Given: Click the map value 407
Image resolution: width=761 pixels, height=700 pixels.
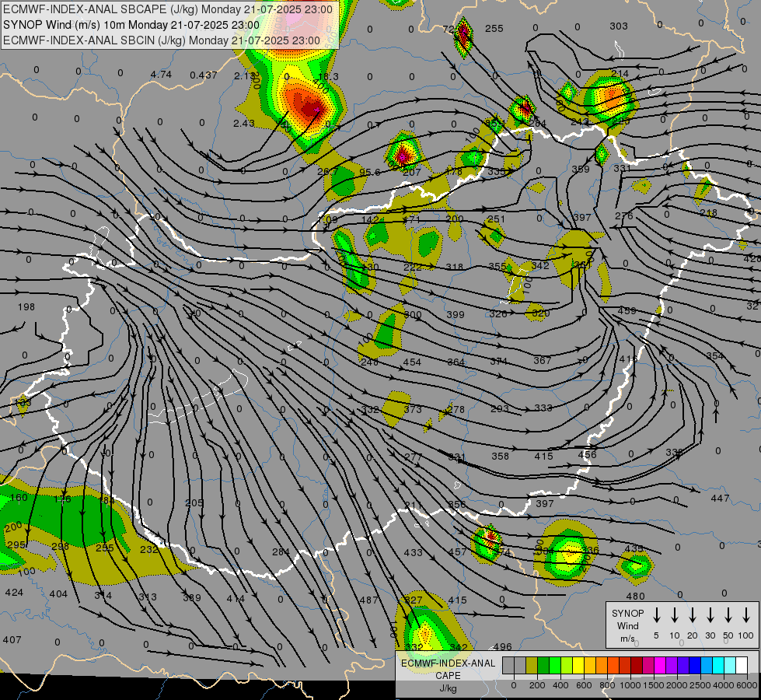Looking at the screenshot, I should coord(12,640).
